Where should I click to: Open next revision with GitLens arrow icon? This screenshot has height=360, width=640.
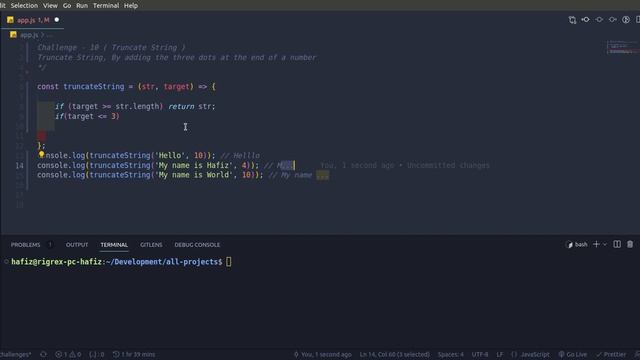613,20
